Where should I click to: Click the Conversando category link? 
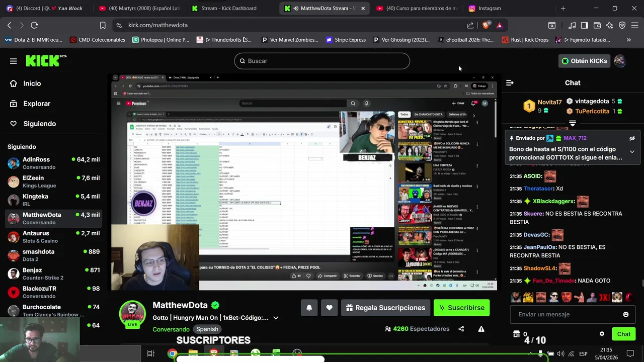[x=171, y=329]
